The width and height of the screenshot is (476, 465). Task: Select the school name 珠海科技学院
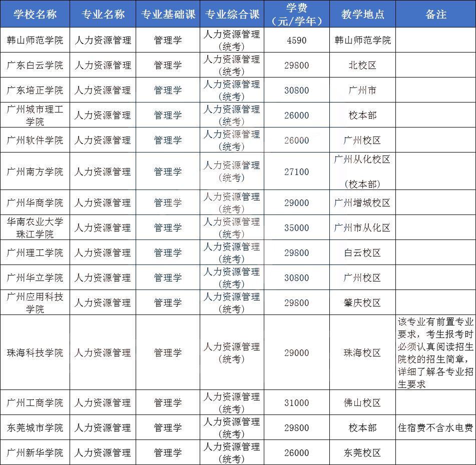(35, 353)
